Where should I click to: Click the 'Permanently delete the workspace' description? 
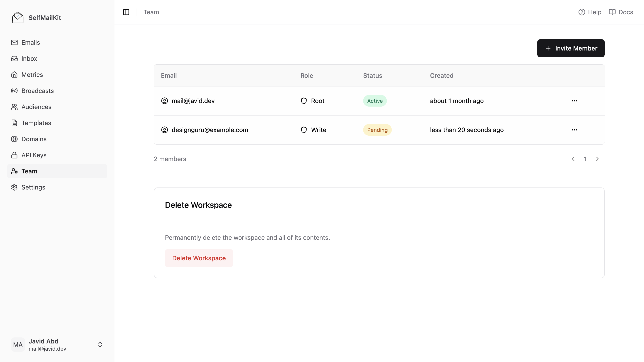pyautogui.click(x=247, y=238)
